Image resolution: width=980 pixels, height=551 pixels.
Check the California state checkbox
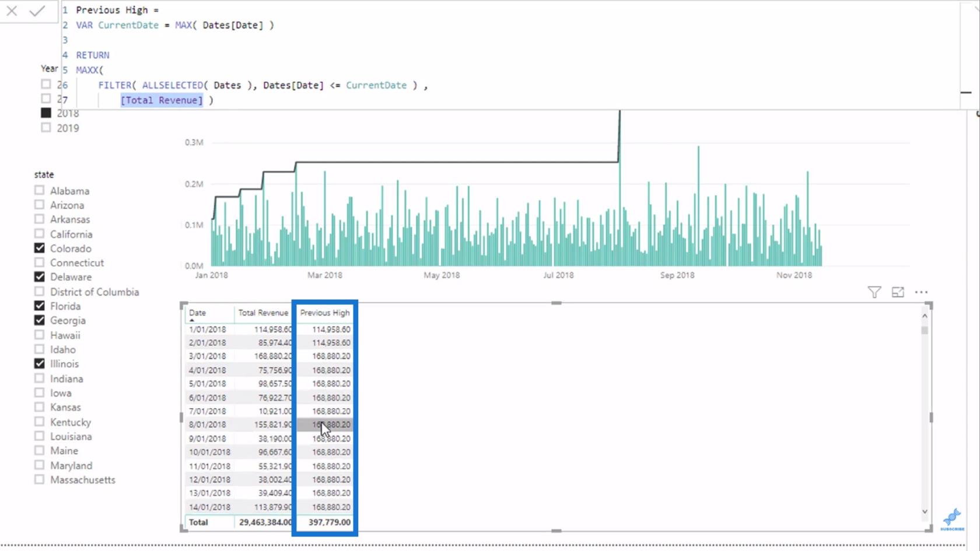click(39, 233)
